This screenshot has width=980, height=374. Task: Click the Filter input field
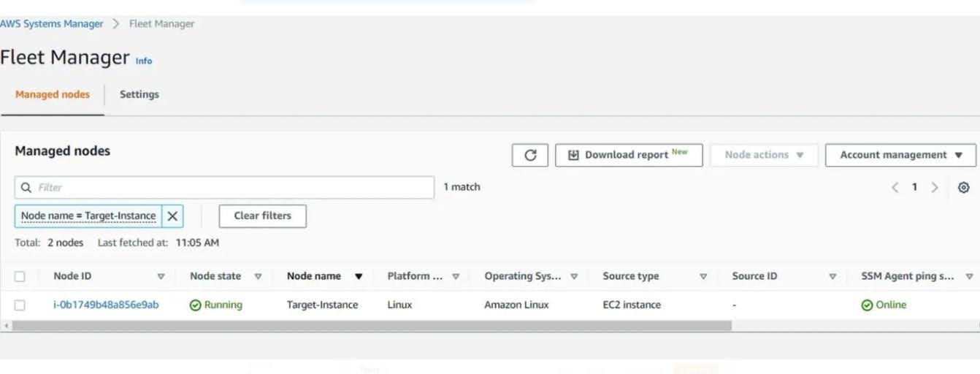click(x=224, y=188)
